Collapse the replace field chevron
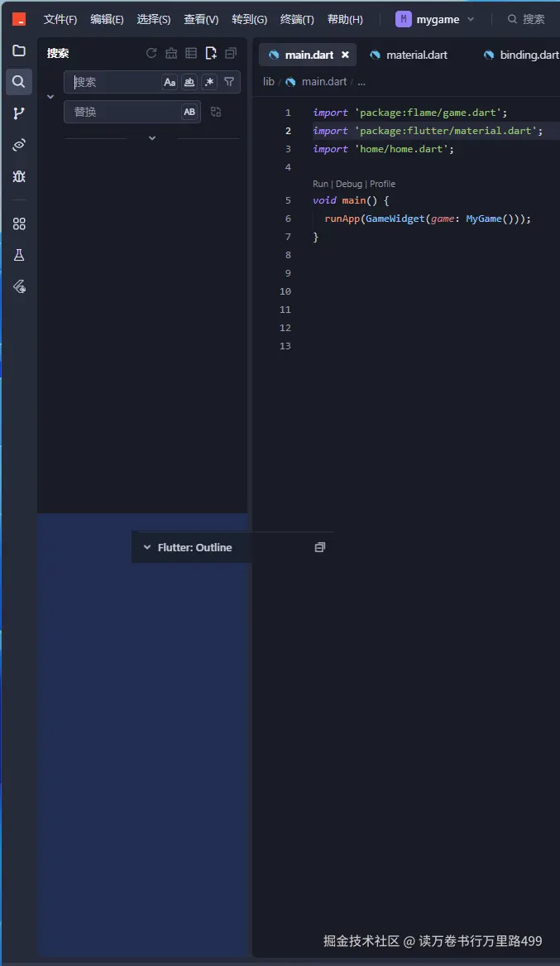 tap(50, 97)
